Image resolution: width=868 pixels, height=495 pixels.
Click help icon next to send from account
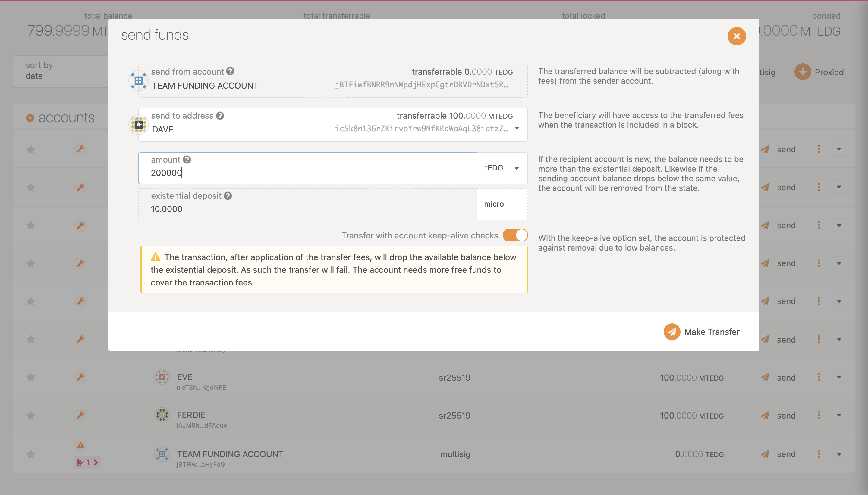coord(230,71)
